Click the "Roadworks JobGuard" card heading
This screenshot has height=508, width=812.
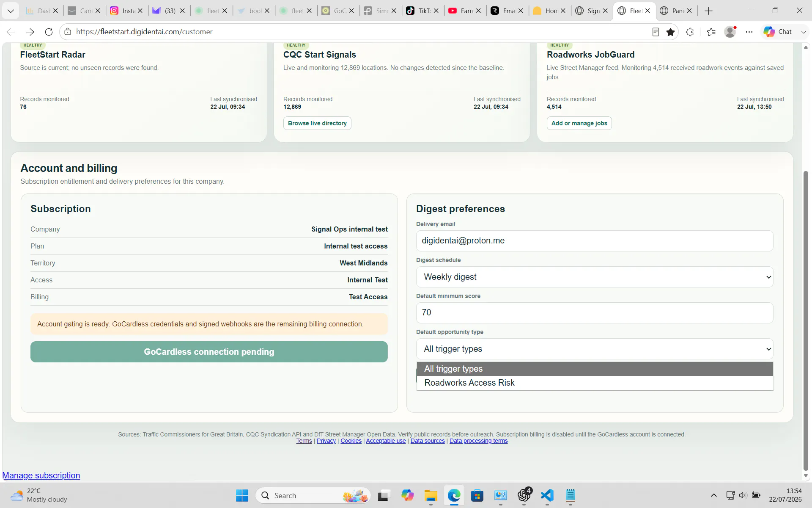590,55
